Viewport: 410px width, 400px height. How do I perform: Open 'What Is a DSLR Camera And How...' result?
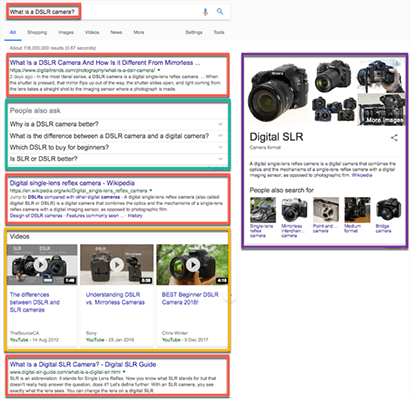tap(105, 63)
